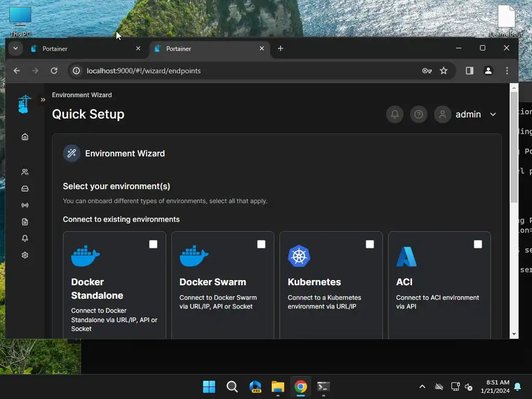This screenshot has height=399, width=532.
Task: Open Edge Preview from the taskbar
Action: tap(255, 387)
